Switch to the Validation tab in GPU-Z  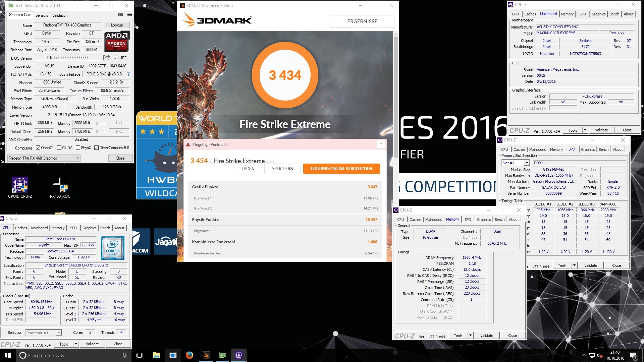[x=60, y=15]
